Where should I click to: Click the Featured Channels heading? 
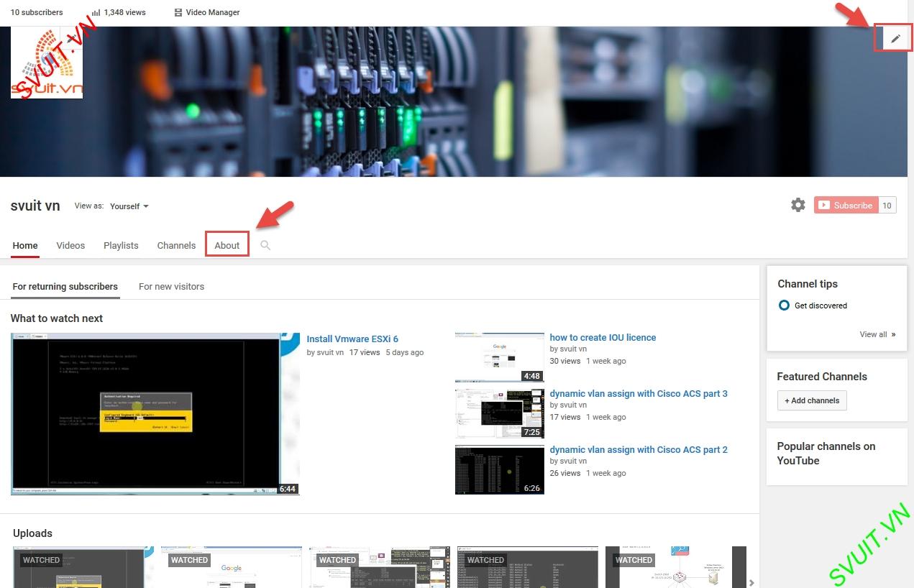pos(822,376)
